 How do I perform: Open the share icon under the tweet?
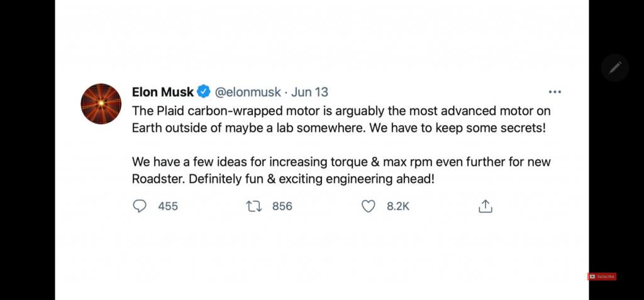click(x=486, y=206)
